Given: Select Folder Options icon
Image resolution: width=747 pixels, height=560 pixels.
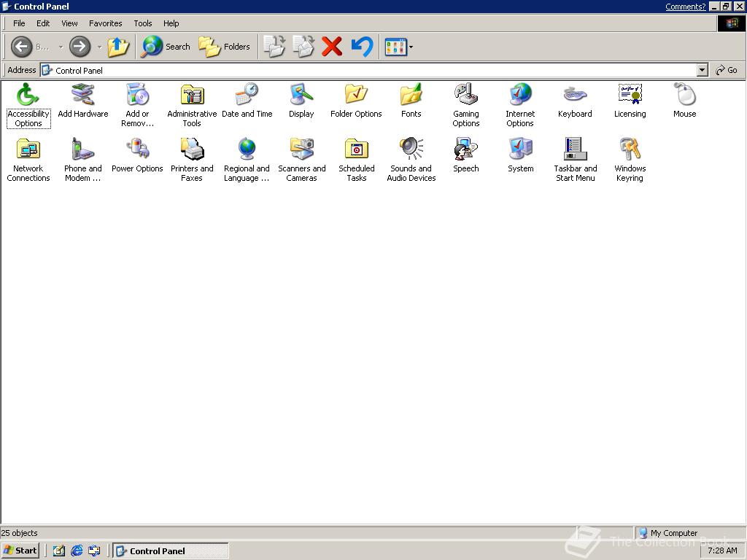Looking at the screenshot, I should pos(356,101).
